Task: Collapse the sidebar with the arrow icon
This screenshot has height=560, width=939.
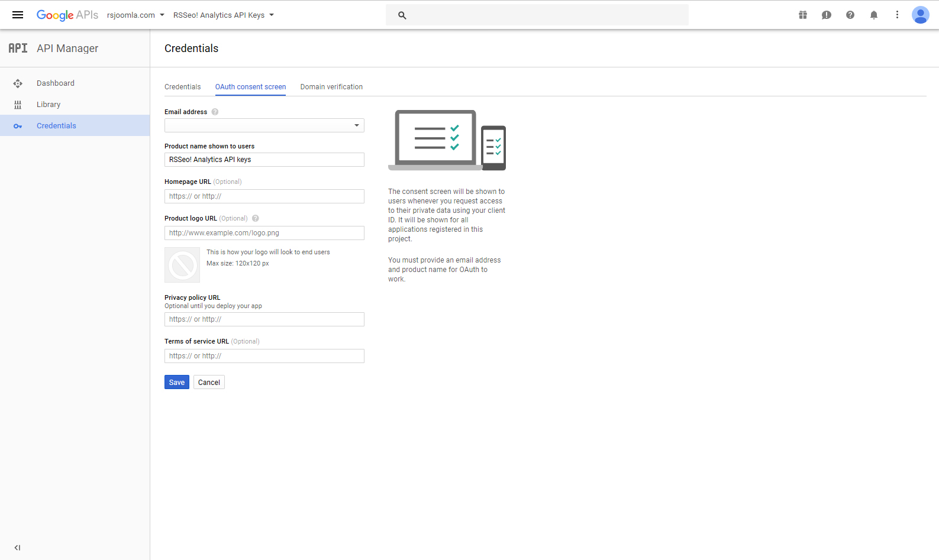Action: click(17, 548)
